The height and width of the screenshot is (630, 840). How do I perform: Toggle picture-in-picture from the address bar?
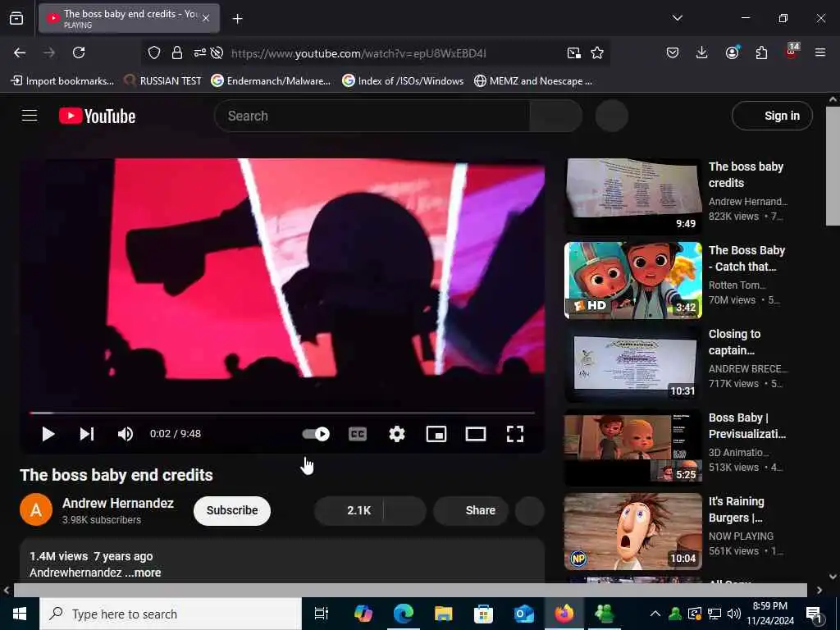(x=573, y=52)
